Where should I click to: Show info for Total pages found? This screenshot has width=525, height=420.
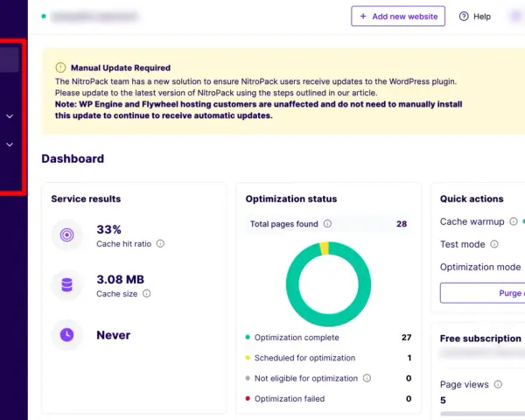click(x=327, y=223)
